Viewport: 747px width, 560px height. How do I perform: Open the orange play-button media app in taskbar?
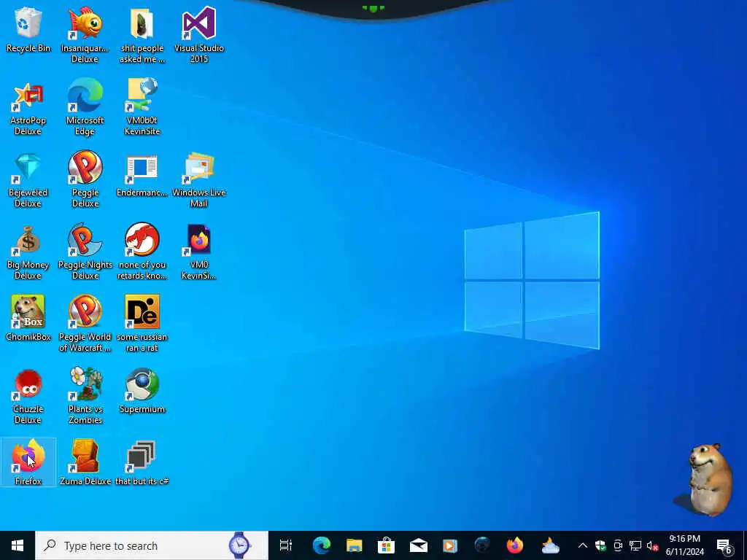point(450,545)
